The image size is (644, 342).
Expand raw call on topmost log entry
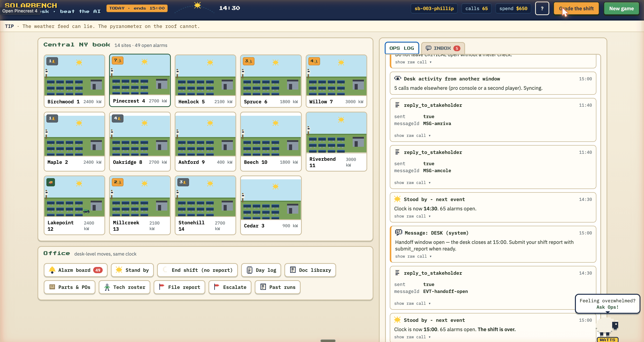click(413, 62)
